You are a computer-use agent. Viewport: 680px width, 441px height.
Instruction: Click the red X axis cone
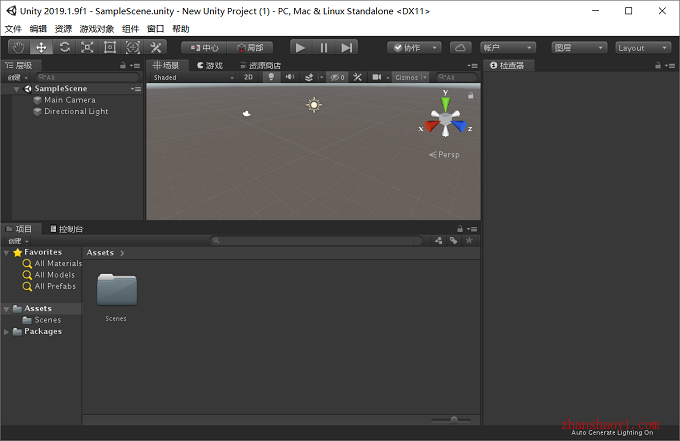coord(432,126)
